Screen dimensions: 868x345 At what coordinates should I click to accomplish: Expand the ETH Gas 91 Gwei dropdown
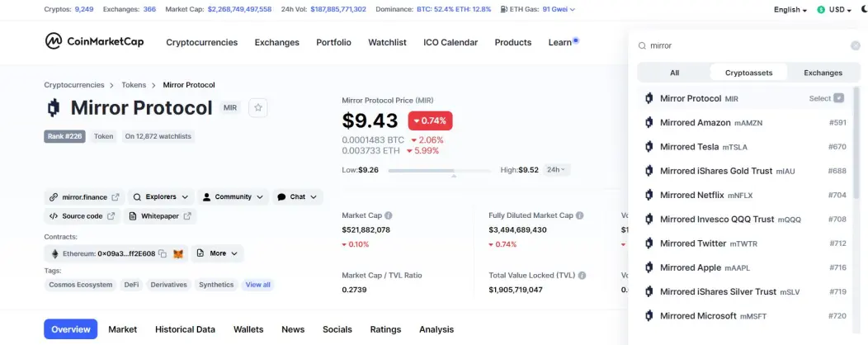pos(559,9)
